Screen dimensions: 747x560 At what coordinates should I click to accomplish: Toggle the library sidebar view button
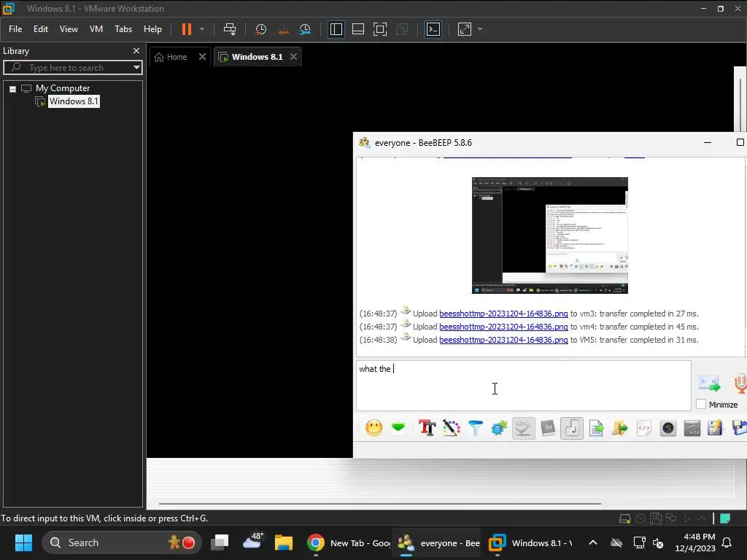(336, 29)
